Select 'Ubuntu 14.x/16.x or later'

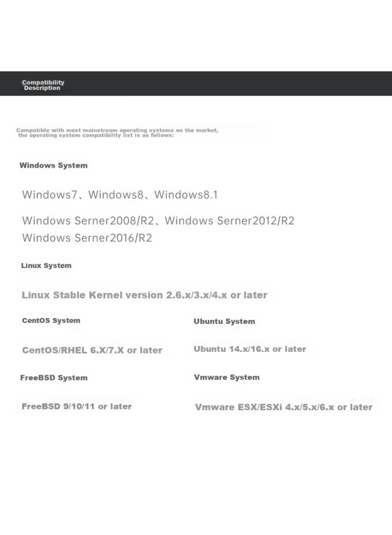[250, 349]
